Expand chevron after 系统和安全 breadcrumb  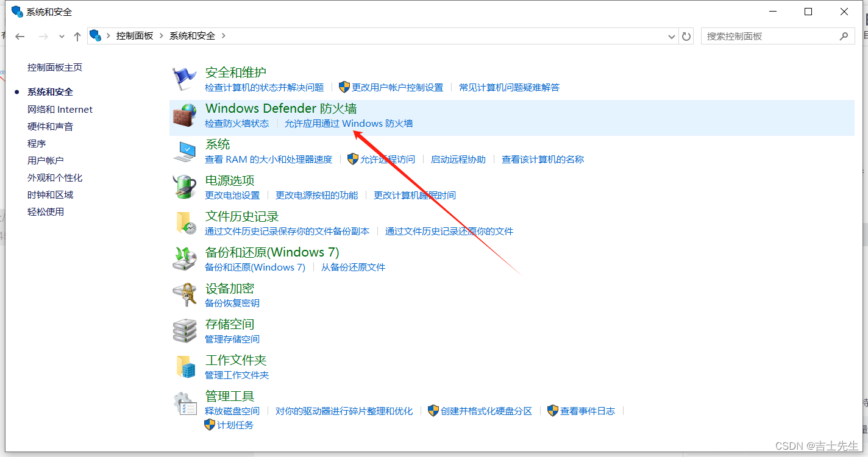coord(224,36)
